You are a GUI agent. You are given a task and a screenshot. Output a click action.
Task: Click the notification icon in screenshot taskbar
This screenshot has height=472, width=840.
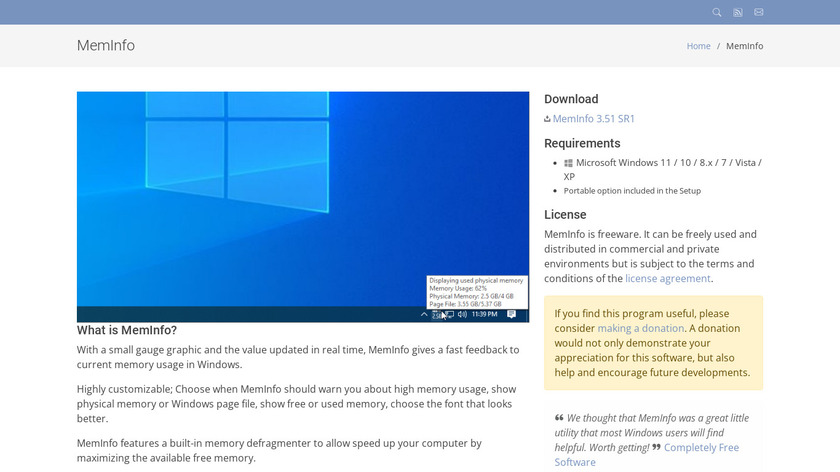512,314
